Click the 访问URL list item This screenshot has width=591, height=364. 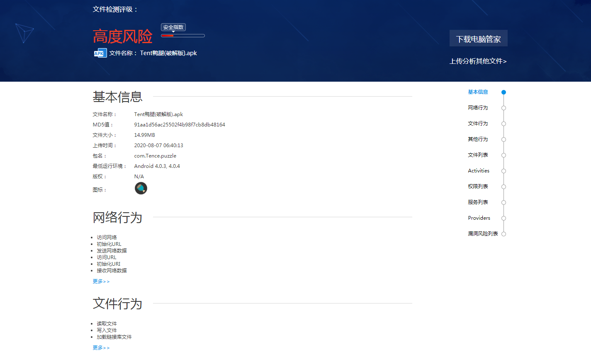107,257
